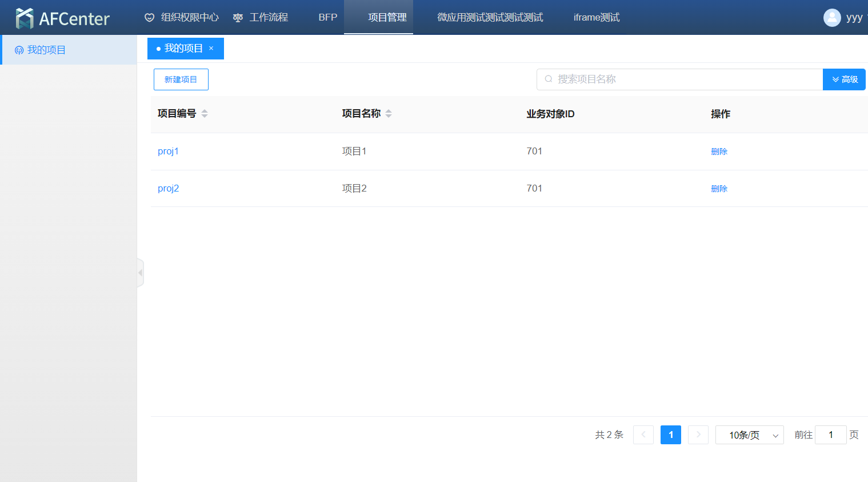Sort the table by 项目编号

204,114
